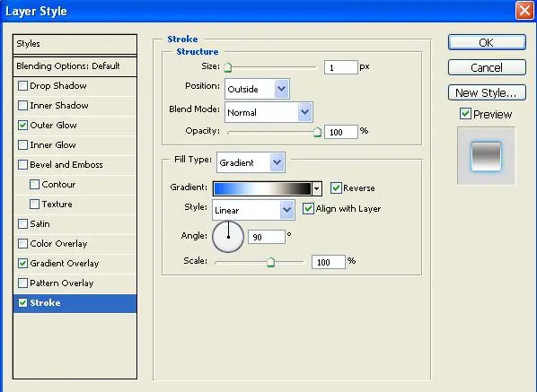The height and width of the screenshot is (392, 537).
Task: Click the Angle value input field
Action: pos(267,237)
